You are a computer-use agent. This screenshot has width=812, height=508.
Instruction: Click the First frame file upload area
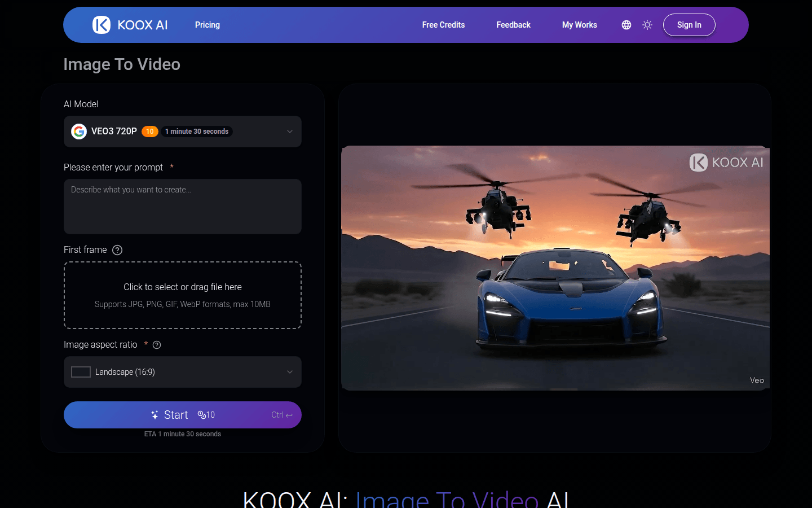coord(182,295)
